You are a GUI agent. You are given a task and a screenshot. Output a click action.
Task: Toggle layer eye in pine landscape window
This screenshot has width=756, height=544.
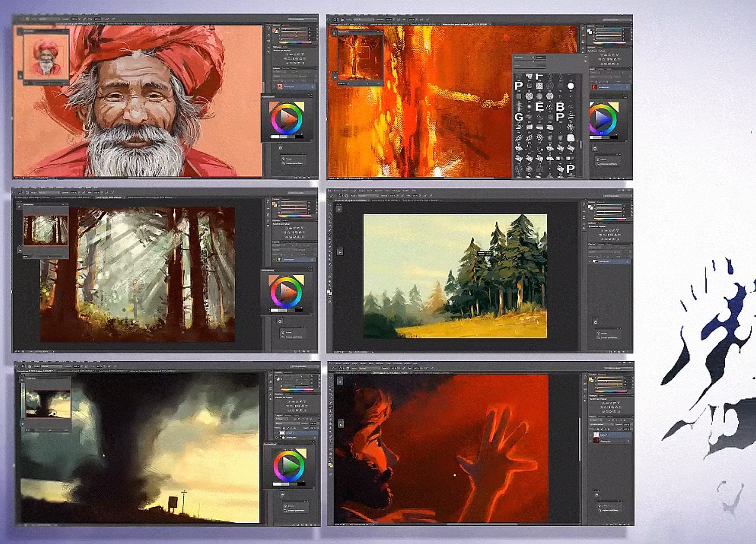point(590,261)
